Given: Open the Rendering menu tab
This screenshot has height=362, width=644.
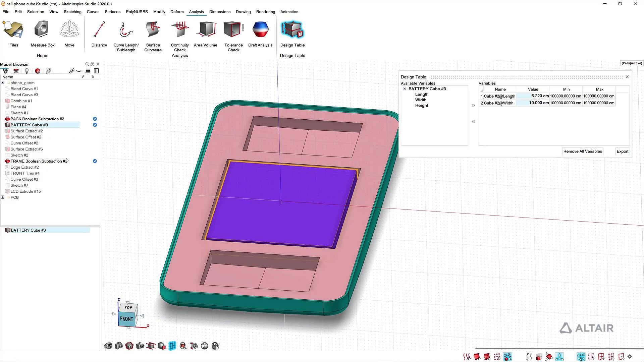Looking at the screenshot, I should coord(265,11).
